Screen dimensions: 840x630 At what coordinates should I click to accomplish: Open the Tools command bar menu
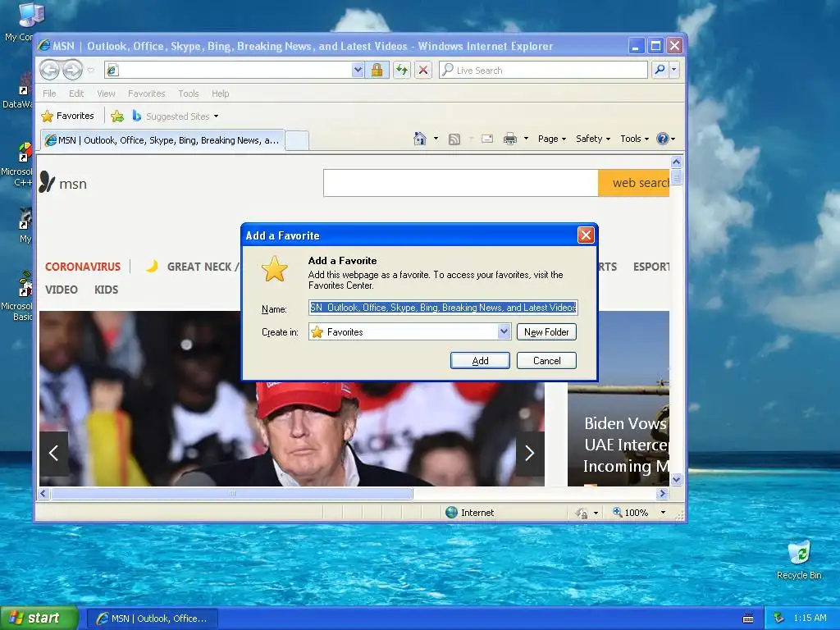pyautogui.click(x=635, y=139)
